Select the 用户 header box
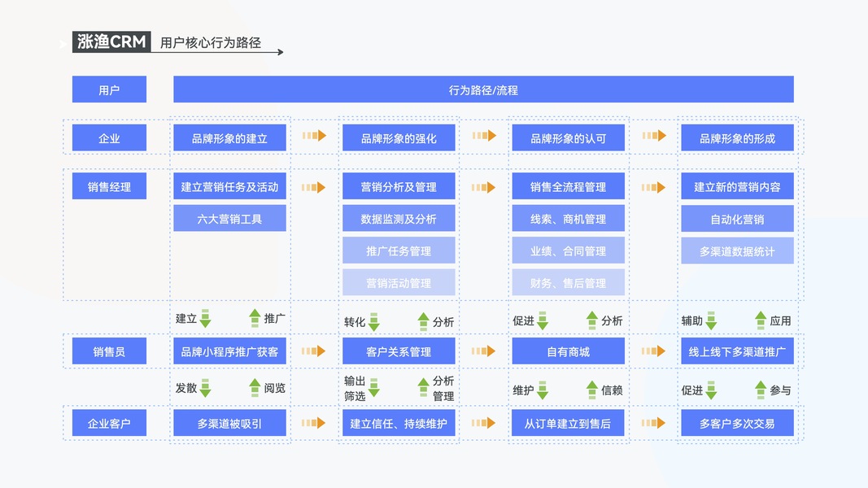 [109, 89]
